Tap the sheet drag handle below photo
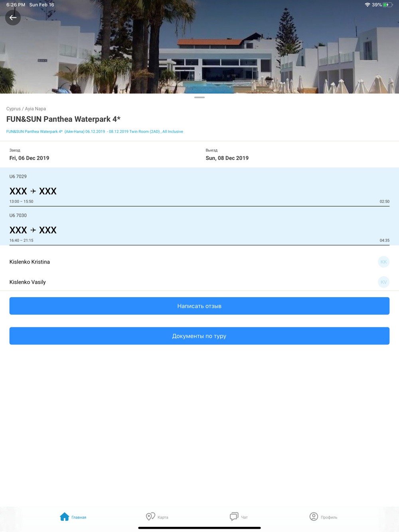The width and height of the screenshot is (399, 532). (x=199, y=97)
